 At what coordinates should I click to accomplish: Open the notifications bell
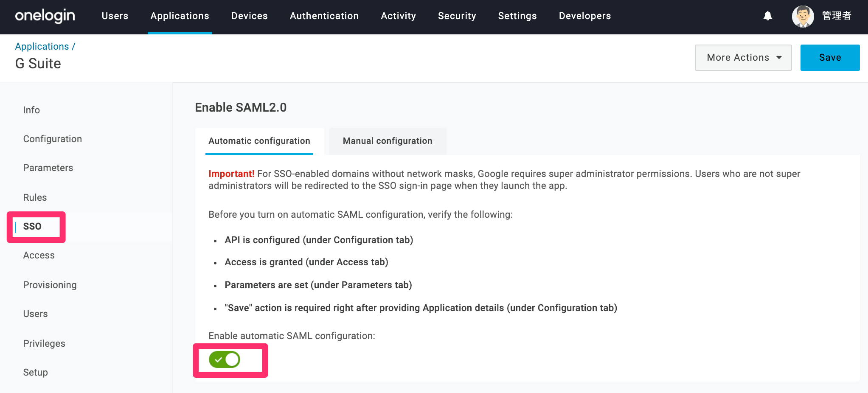click(x=767, y=16)
